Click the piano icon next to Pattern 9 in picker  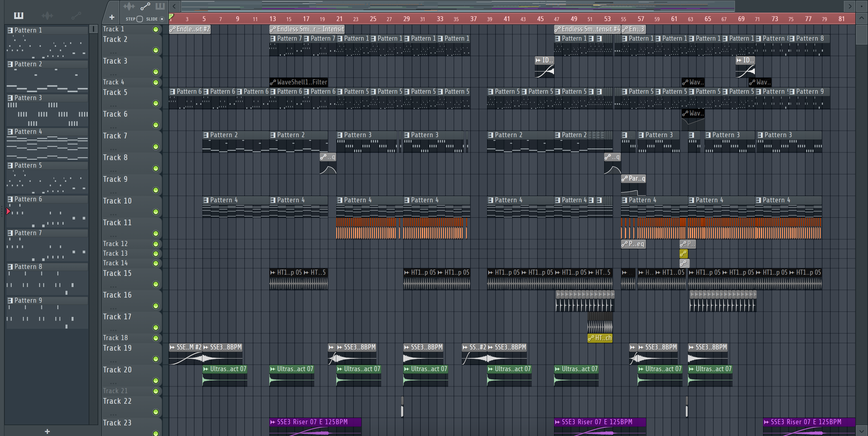point(10,300)
